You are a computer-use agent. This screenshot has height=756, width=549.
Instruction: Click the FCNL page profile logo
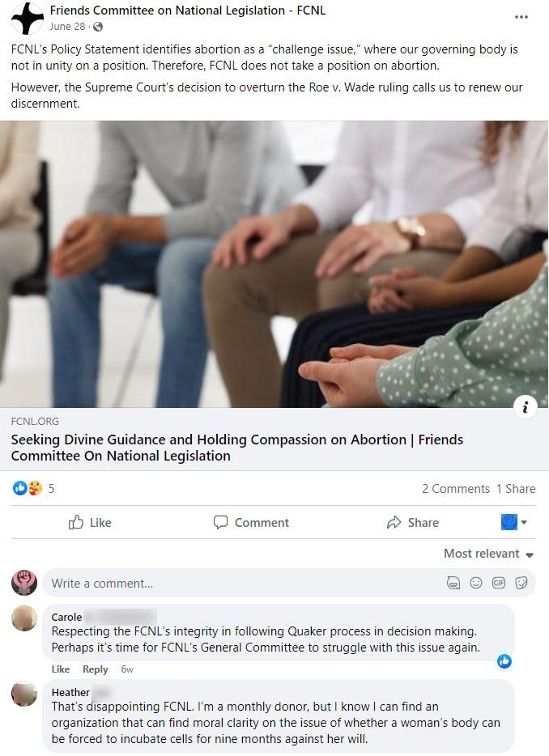[28, 18]
